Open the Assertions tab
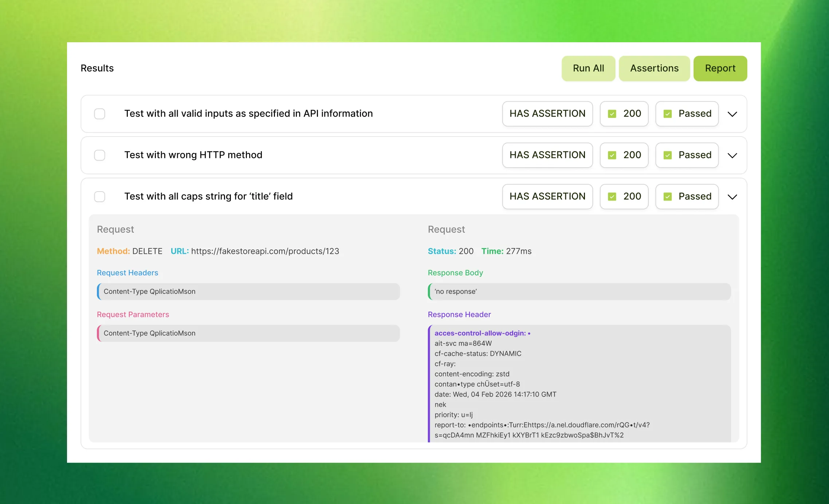The image size is (829, 504). click(x=654, y=68)
